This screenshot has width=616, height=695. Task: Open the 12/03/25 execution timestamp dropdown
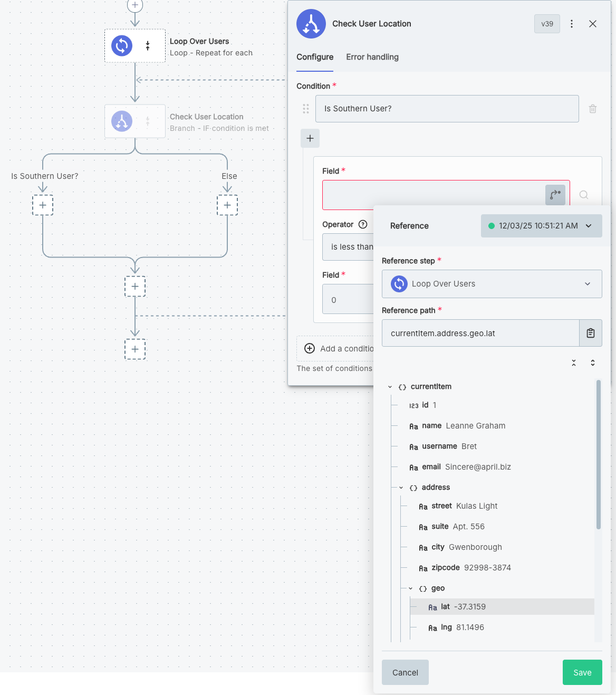coord(541,226)
